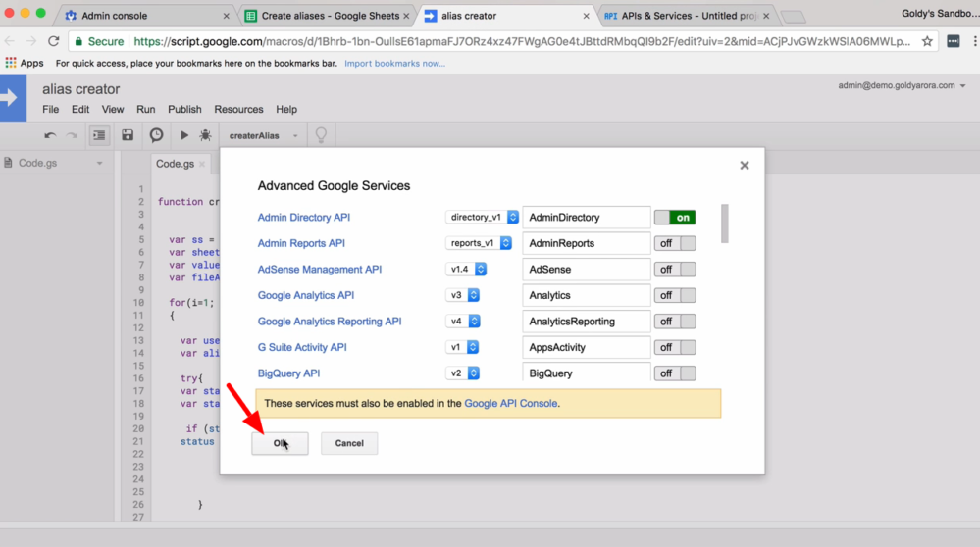Viewport: 980px width, 547px height.
Task: Click the redo icon in toolbar
Action: [x=72, y=135]
